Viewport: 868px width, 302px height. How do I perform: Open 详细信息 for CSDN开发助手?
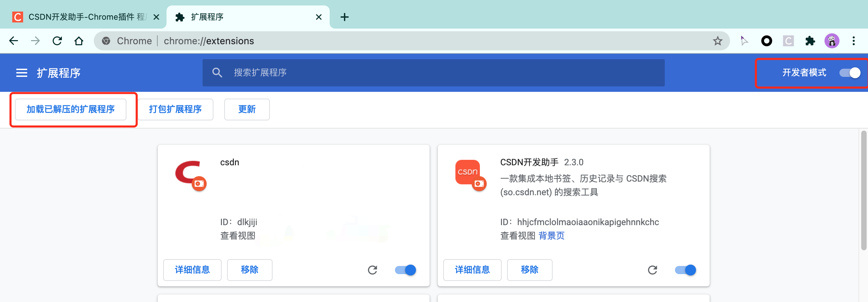[x=472, y=270]
